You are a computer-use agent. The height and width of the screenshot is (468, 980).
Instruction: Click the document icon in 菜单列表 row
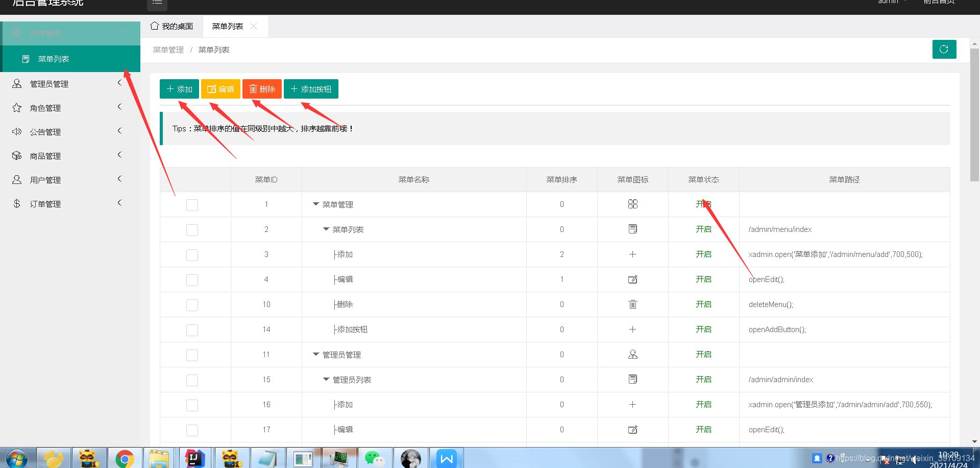(x=632, y=229)
